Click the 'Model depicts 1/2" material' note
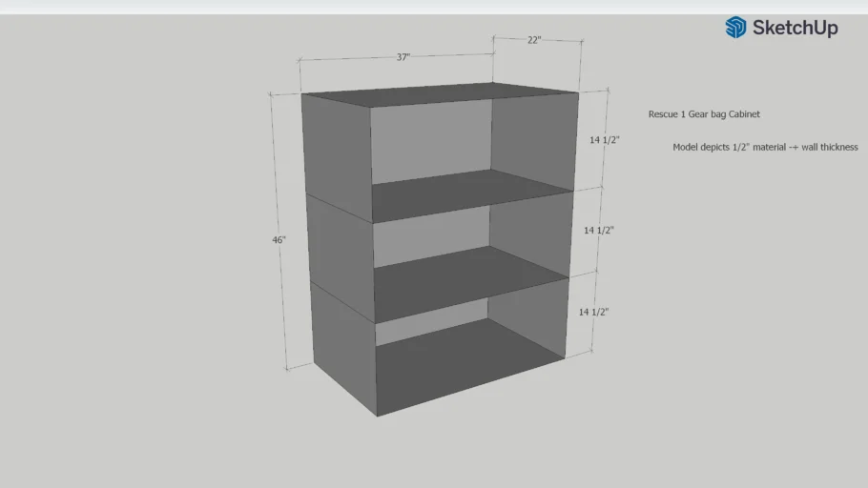The image size is (868, 488). (765, 147)
